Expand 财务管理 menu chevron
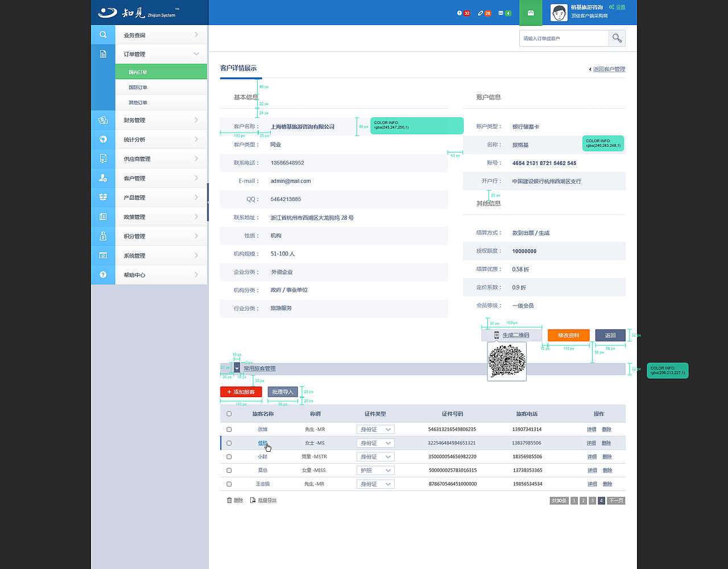728x569 pixels. click(196, 120)
